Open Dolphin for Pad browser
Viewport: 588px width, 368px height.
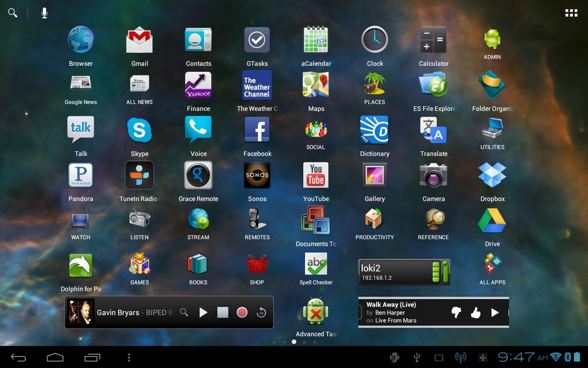click(x=80, y=265)
